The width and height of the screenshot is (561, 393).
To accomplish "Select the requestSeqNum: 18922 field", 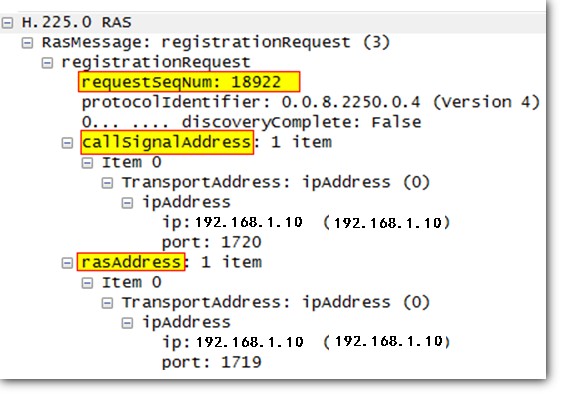I will tap(189, 82).
